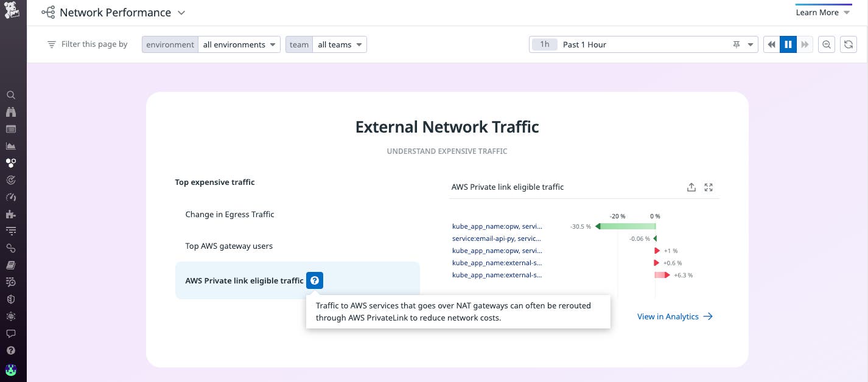This screenshot has width=868, height=382.
Task: Open the Network Performance page switcher
Action: 181,12
